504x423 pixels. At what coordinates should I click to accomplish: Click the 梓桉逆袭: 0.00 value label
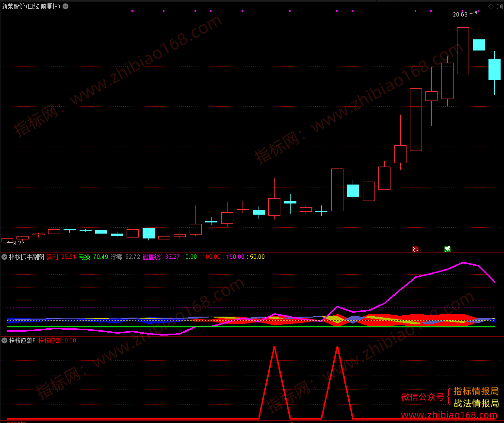click(57, 340)
